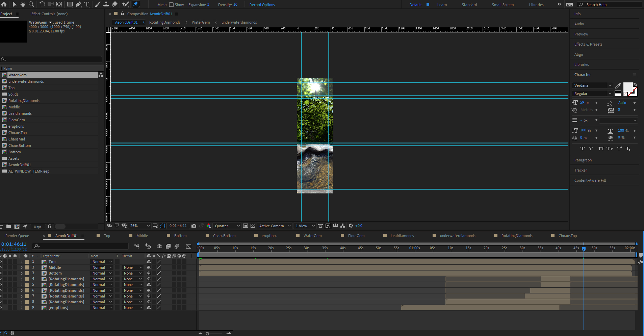Click the white fill color swatch
Screen dimensions: 644x336
[x=627, y=87]
